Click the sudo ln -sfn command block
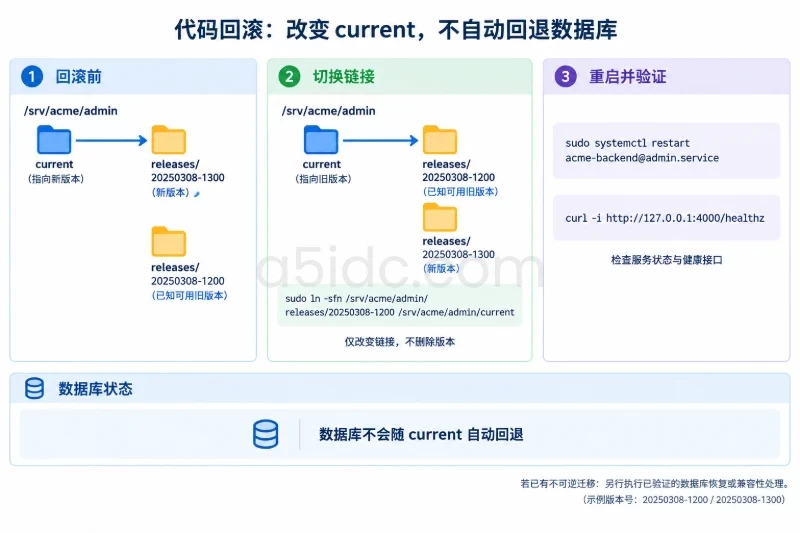This screenshot has height=533, width=800. [399, 305]
